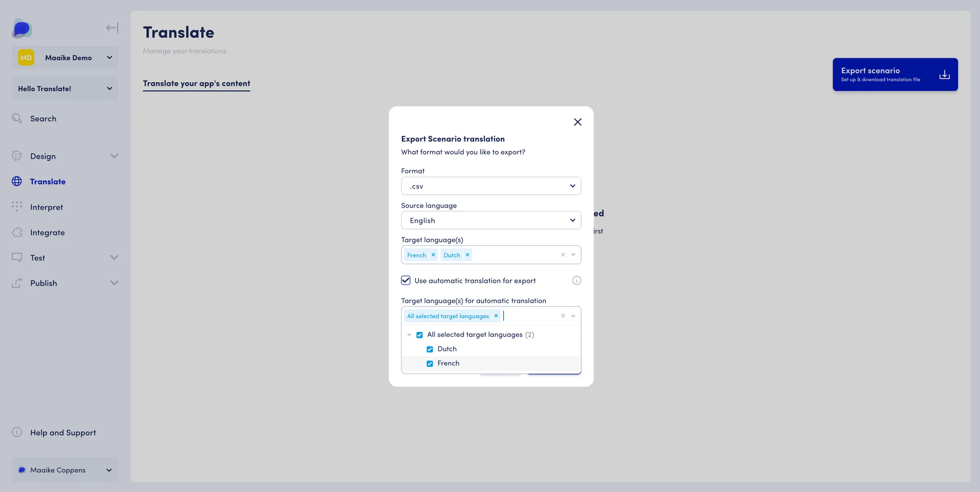Open the Maaike Demo workspace dropdown
The width and height of the screenshot is (980, 492).
tap(65, 58)
